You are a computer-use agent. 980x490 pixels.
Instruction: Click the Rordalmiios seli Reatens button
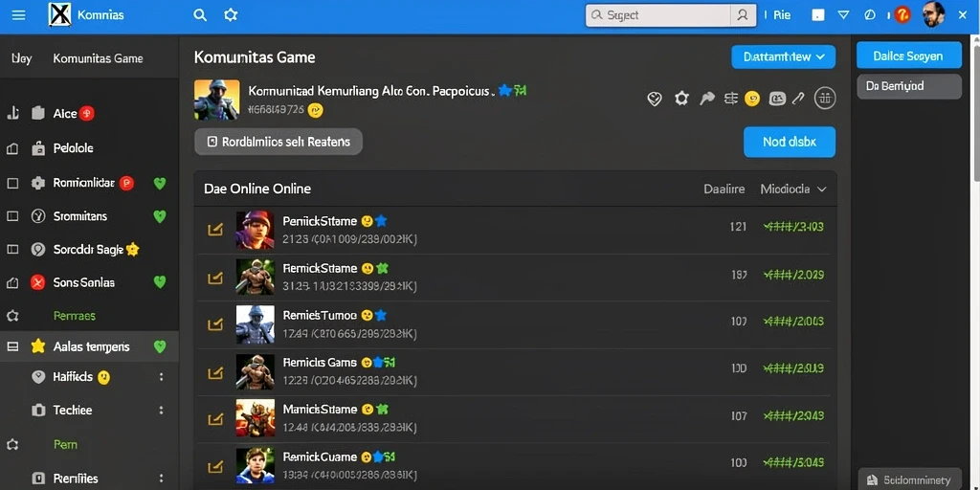[x=278, y=142]
